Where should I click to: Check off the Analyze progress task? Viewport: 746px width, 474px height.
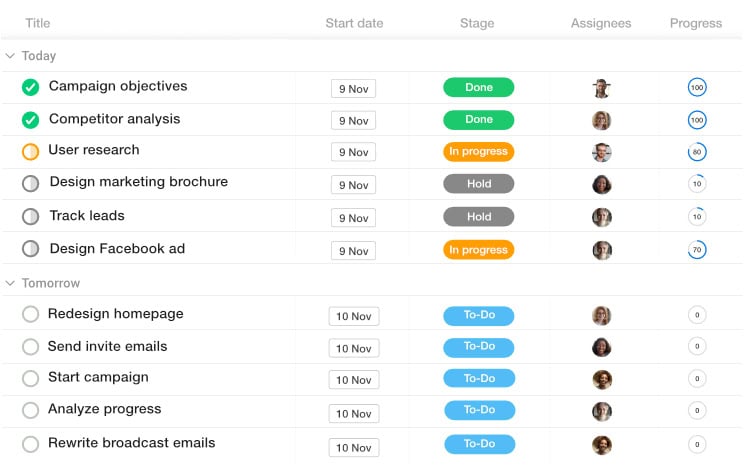[x=31, y=410]
